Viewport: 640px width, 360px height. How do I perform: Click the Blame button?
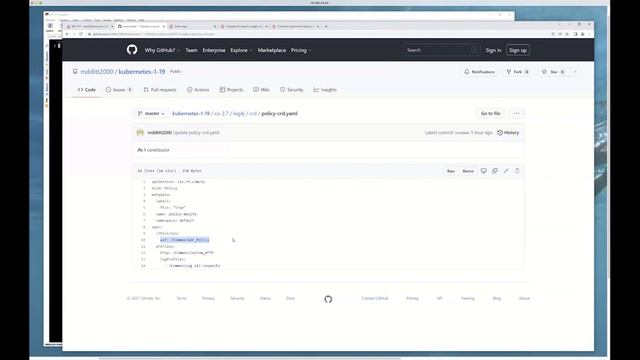point(468,171)
